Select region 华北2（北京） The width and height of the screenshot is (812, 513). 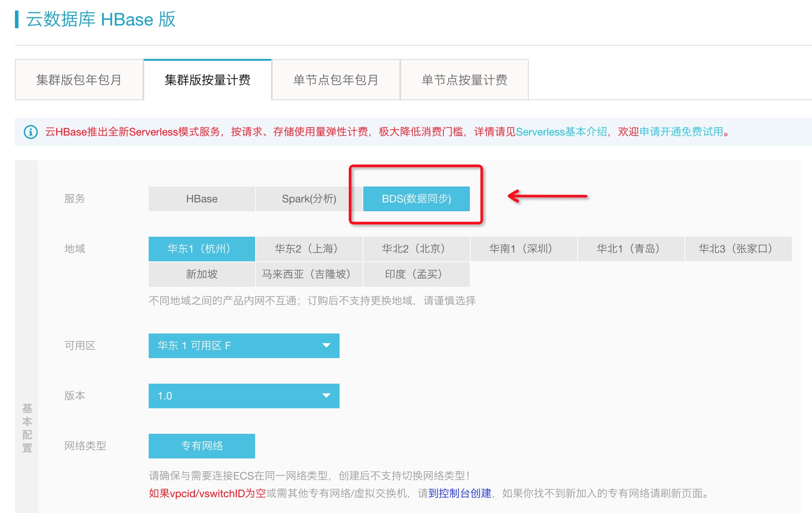417,249
